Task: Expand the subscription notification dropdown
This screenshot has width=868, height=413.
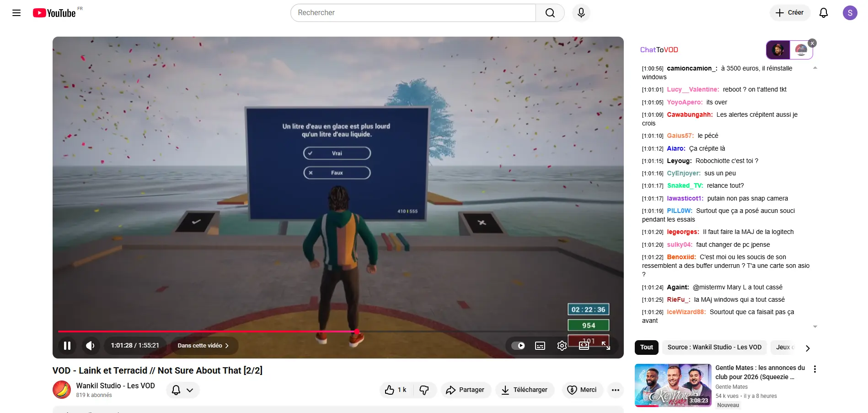Action: [183, 390]
